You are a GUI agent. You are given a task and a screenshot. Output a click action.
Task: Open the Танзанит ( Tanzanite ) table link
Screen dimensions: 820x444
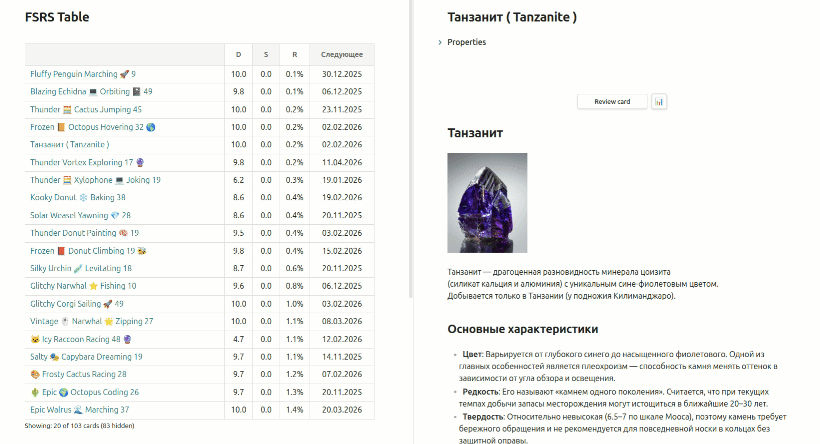(70, 144)
